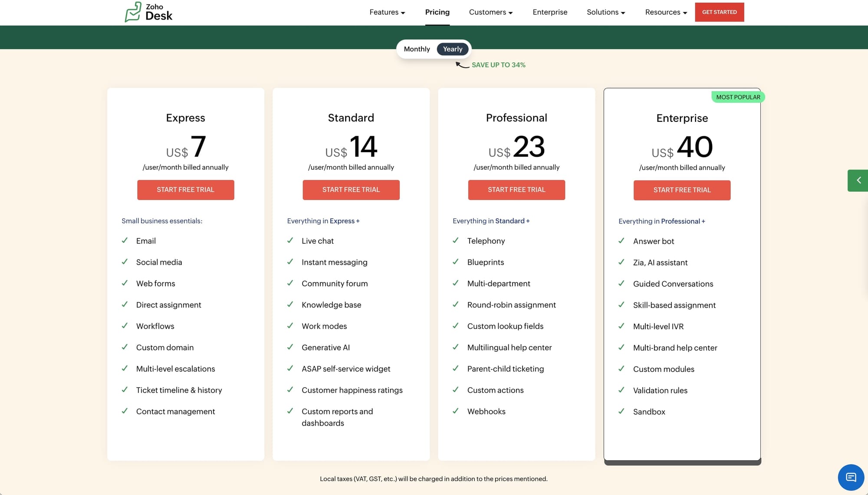The image size is (868, 495).
Task: Switch billing to Monthly
Action: tap(417, 49)
